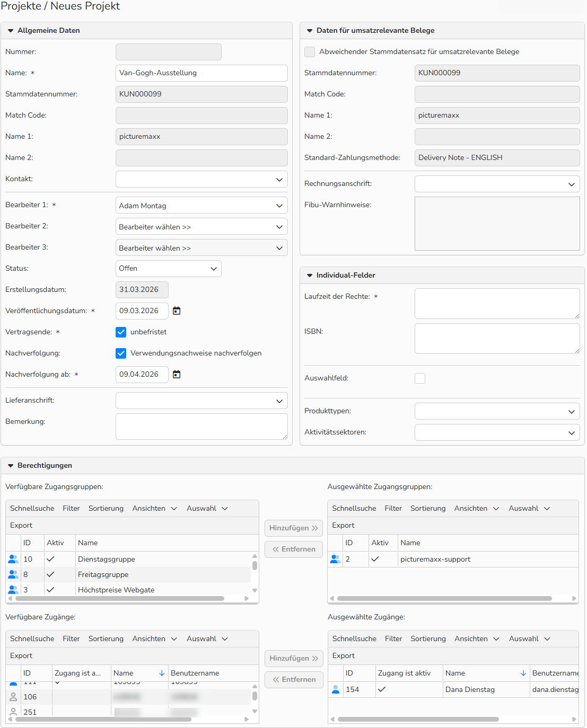Click Hinzufügen button for Zugänge
This screenshot has height=728, width=587.
coord(294,659)
